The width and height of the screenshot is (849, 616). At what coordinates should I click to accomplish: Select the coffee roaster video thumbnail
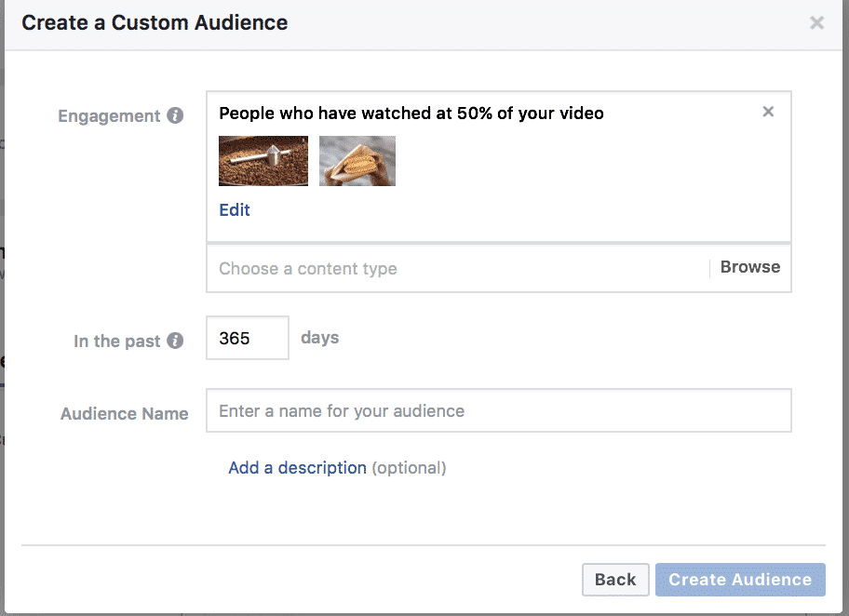[x=263, y=161]
